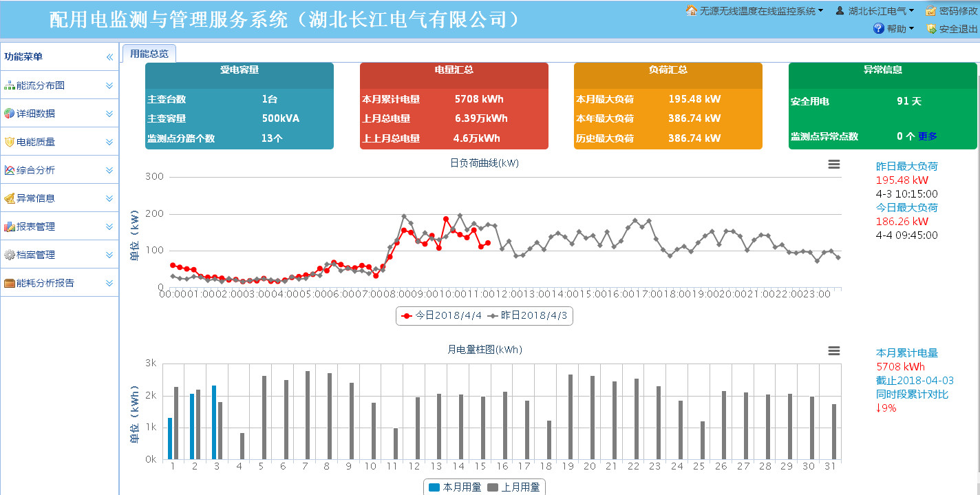980x495 pixels.
Task: Click the 密码修改 link
Action: (952, 11)
